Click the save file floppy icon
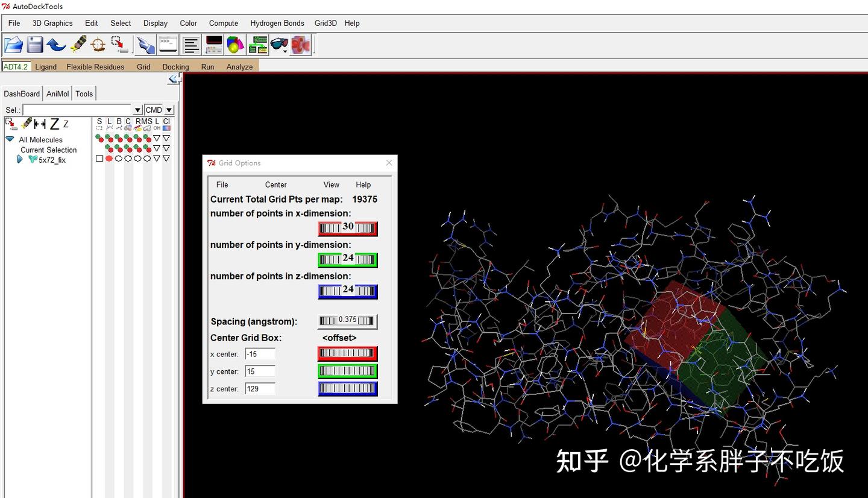The width and height of the screenshot is (868, 498). coord(34,44)
